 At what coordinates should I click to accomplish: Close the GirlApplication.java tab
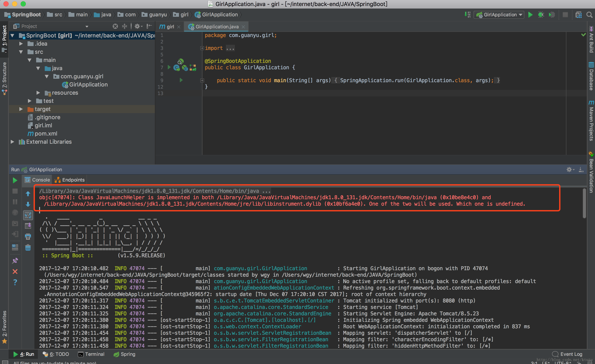[x=244, y=27]
